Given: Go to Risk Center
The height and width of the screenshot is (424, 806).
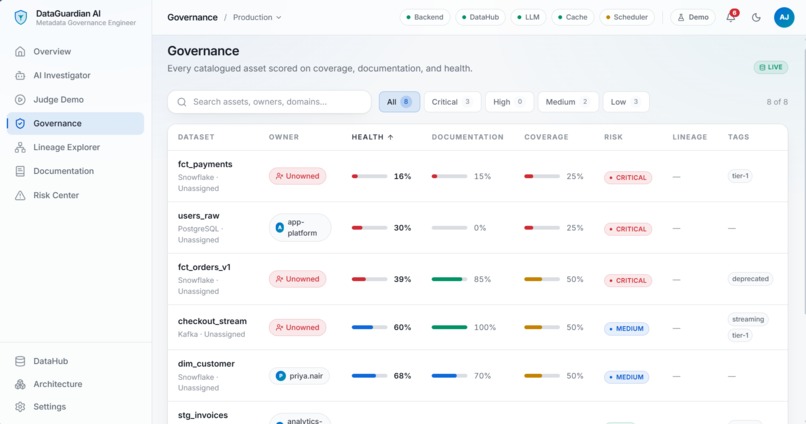Looking at the screenshot, I should click(75, 195).
